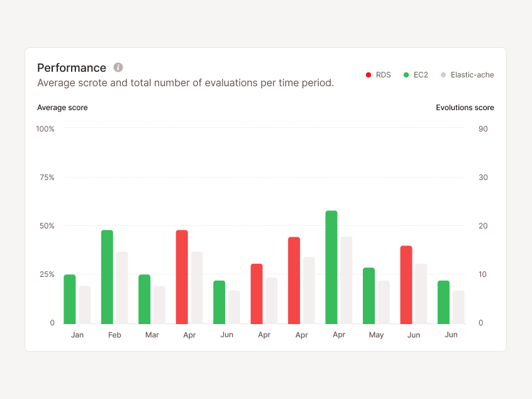Select the green May bar

[x=369, y=296]
